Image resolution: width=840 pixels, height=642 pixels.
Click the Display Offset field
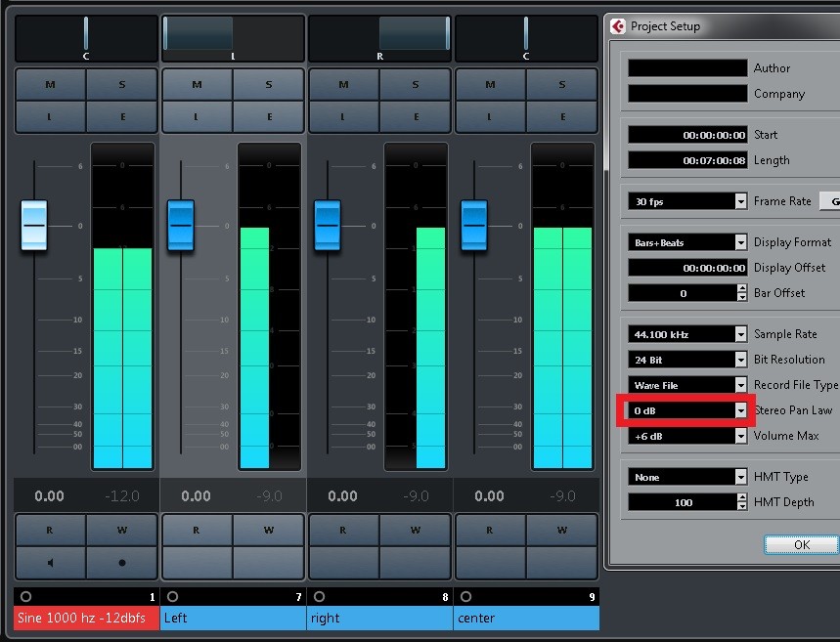coord(687,268)
